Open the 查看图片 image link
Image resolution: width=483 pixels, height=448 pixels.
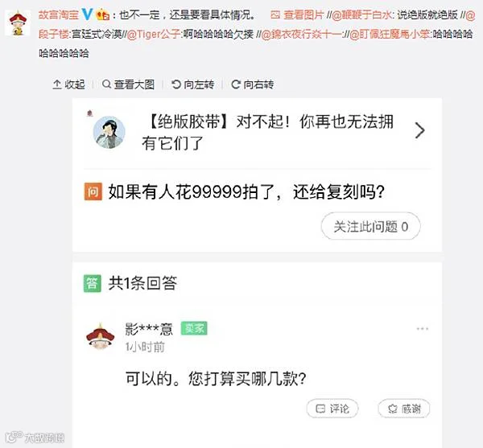[298, 14]
